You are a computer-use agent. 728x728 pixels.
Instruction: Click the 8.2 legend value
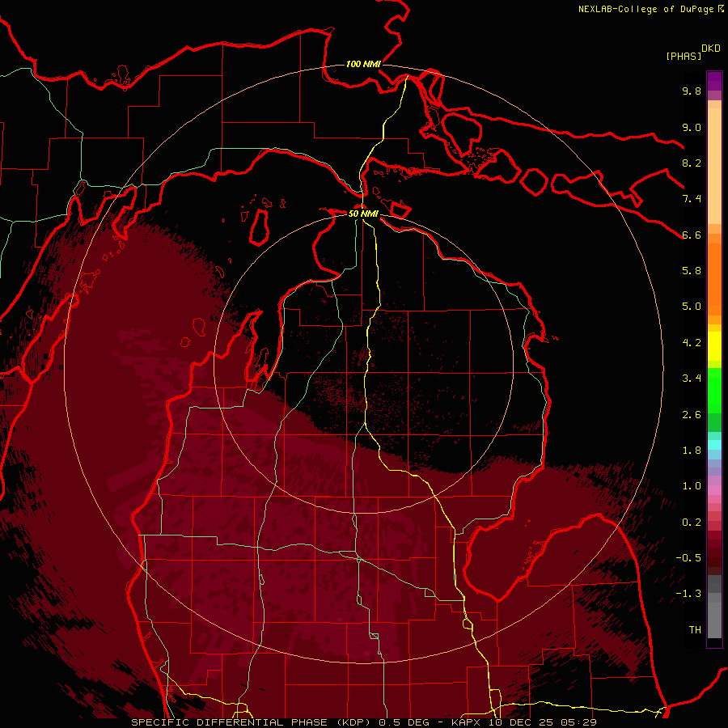692,163
